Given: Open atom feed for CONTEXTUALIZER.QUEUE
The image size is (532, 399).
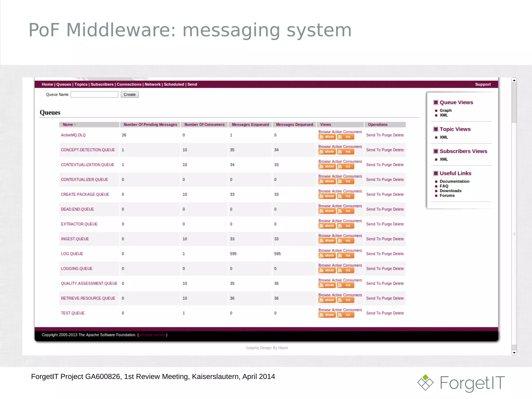Looking at the screenshot, I should point(327,181).
